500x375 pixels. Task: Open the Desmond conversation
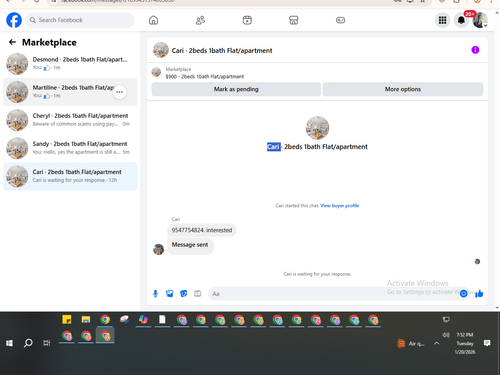click(70, 64)
